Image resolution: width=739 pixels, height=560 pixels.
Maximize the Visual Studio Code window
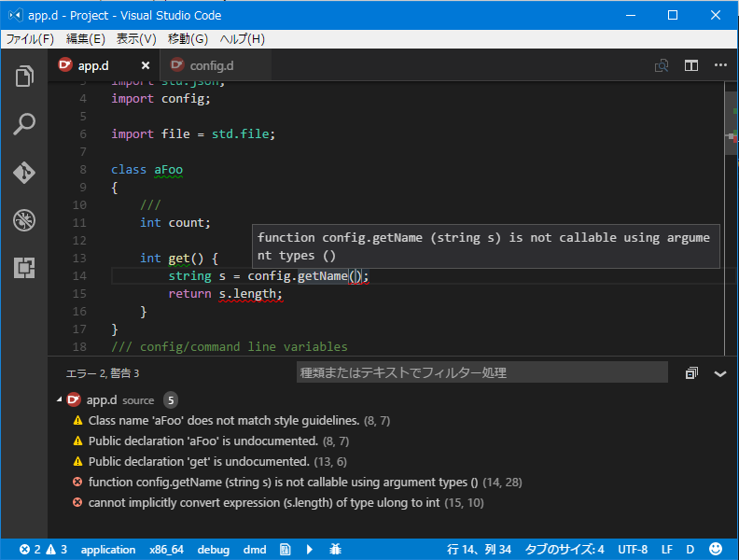coord(673,15)
